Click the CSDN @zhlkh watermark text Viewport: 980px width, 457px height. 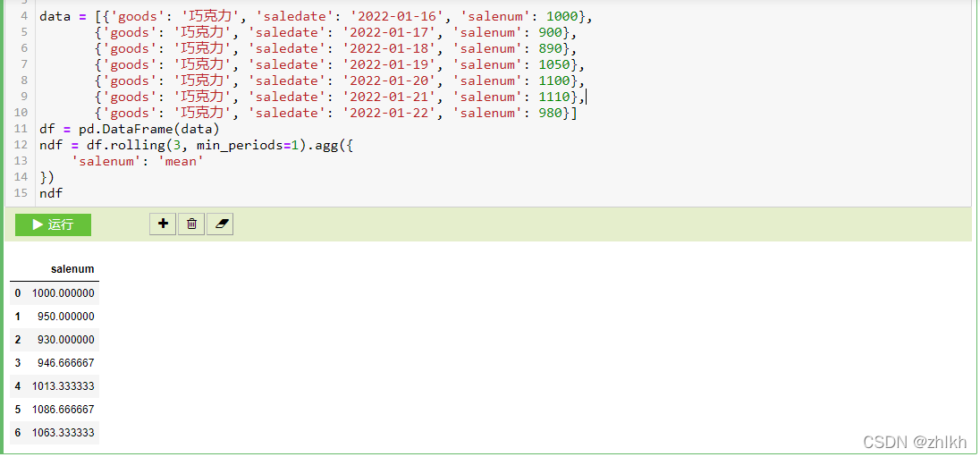(915, 442)
